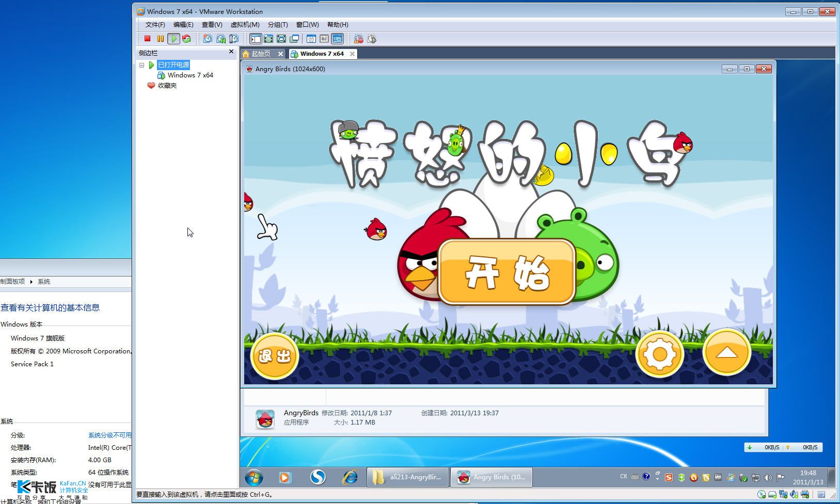Close the 起始页 tab
This screenshot has height=504, width=840.
pos(280,54)
